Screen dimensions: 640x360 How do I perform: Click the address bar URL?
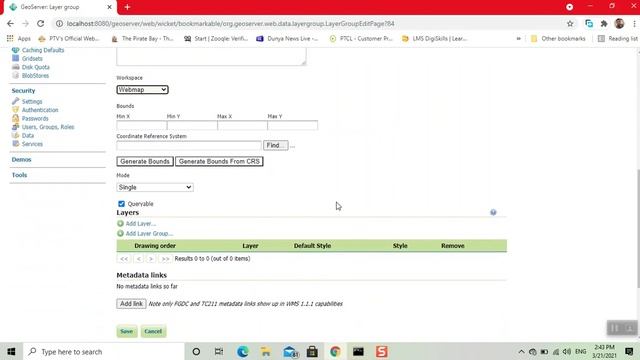tap(231, 24)
